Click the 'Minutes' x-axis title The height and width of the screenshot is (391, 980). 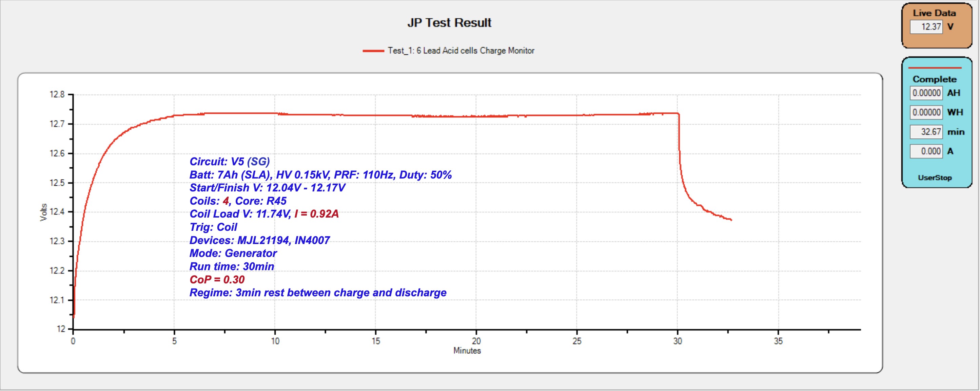click(467, 351)
